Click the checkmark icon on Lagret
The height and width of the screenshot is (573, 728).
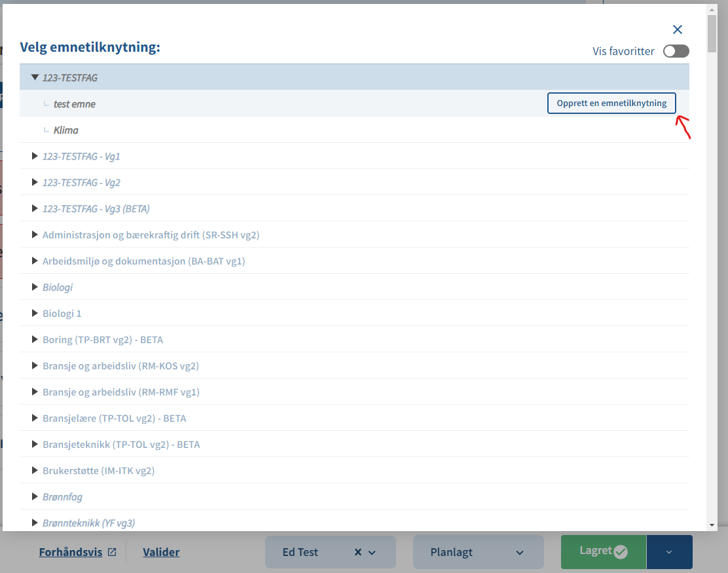621,551
